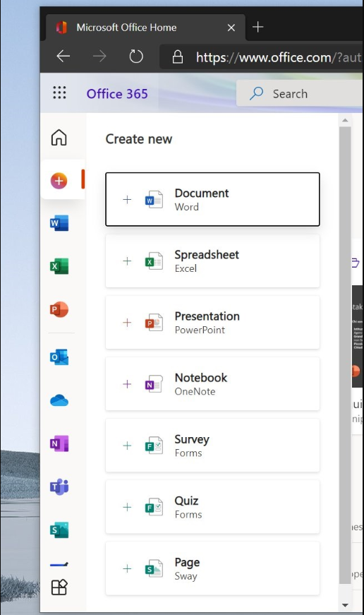
Task: Open PowerPoint from the sidebar
Action: tap(59, 309)
